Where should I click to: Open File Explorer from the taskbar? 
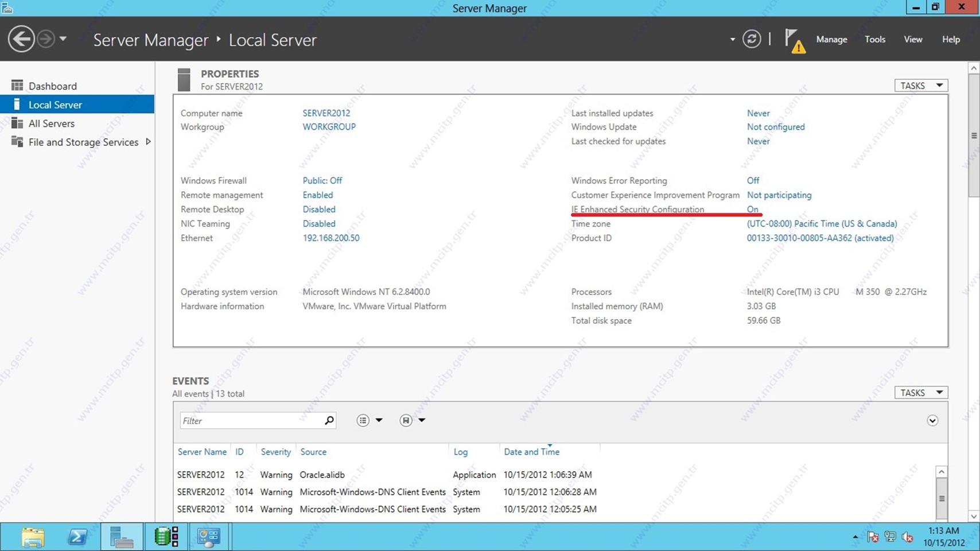(x=33, y=537)
